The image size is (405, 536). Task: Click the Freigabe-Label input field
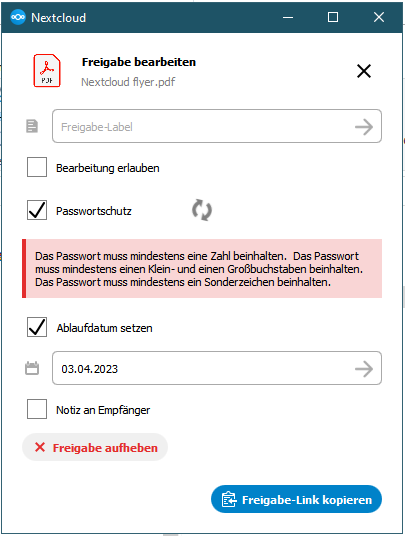click(x=217, y=126)
